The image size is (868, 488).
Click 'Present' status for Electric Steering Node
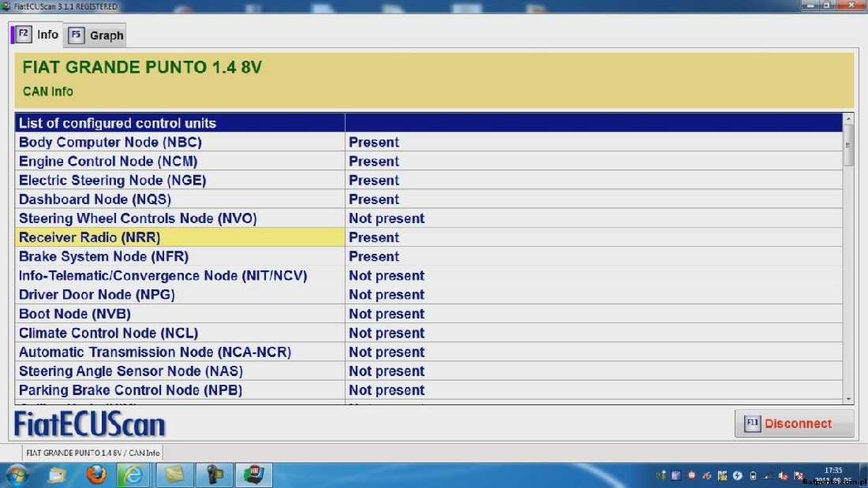click(x=374, y=181)
